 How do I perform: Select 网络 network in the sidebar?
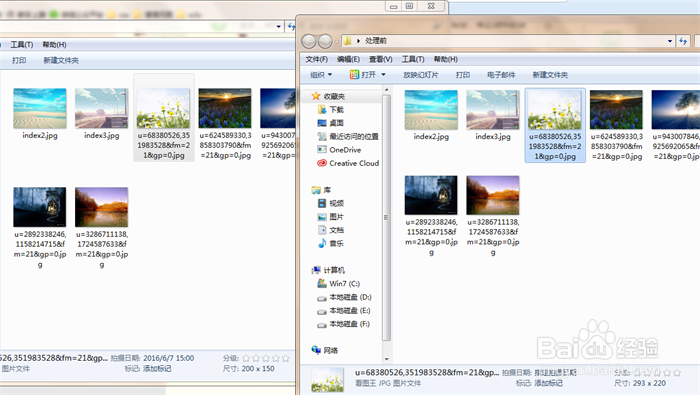tap(325, 350)
